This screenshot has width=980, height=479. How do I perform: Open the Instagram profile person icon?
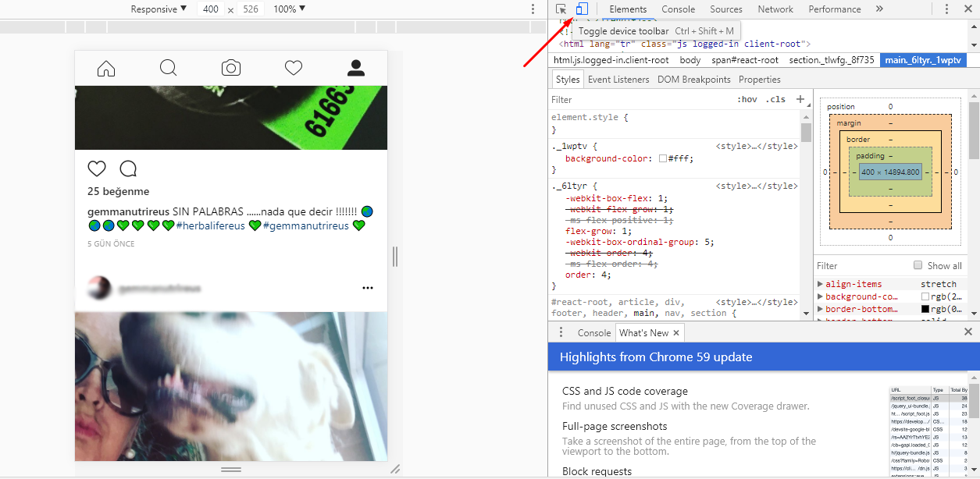click(356, 68)
